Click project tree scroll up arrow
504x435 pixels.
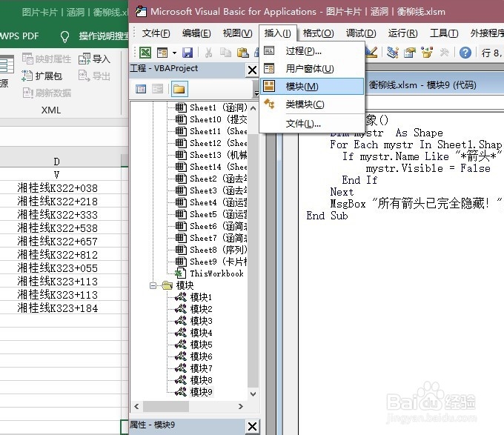tap(253, 108)
